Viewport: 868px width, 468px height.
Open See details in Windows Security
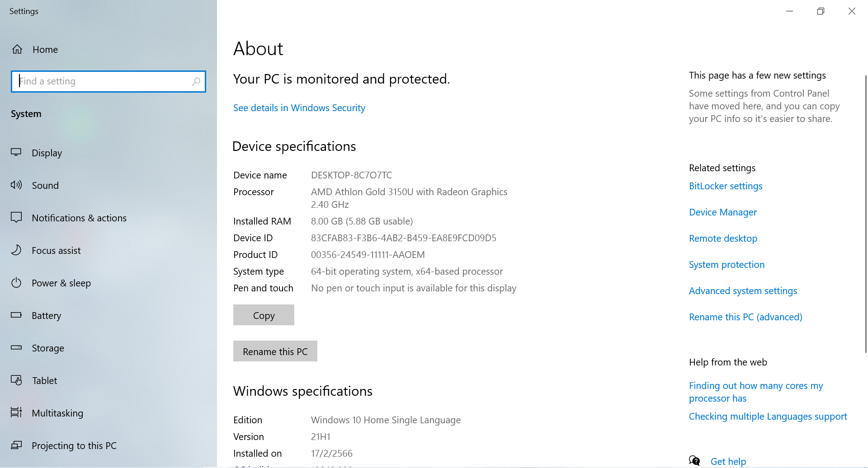click(x=299, y=108)
